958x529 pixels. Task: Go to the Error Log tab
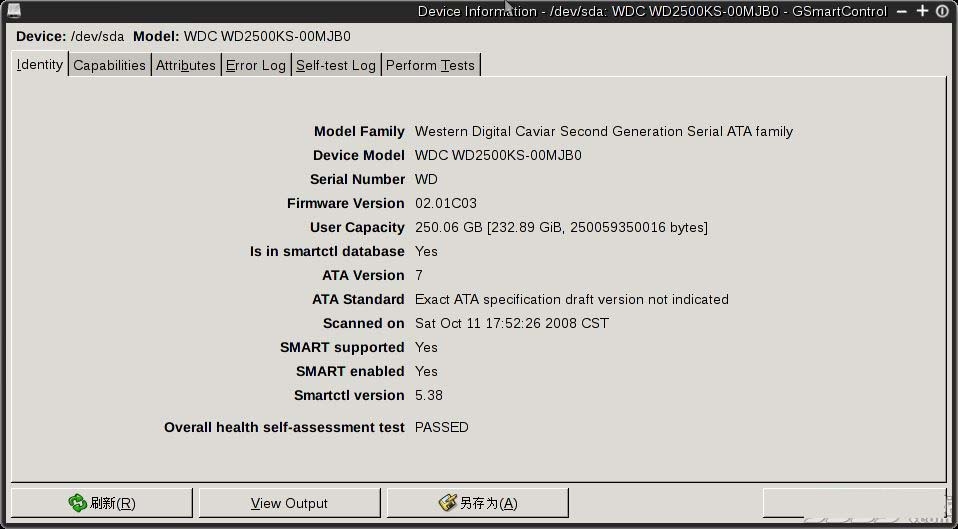[x=256, y=65]
